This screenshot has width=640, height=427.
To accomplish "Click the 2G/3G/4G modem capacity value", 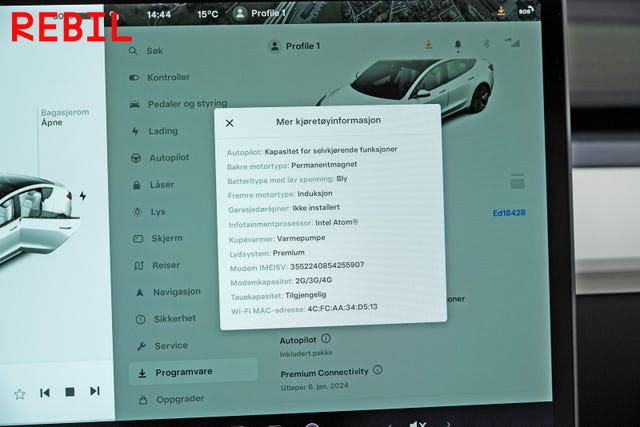I will [313, 280].
